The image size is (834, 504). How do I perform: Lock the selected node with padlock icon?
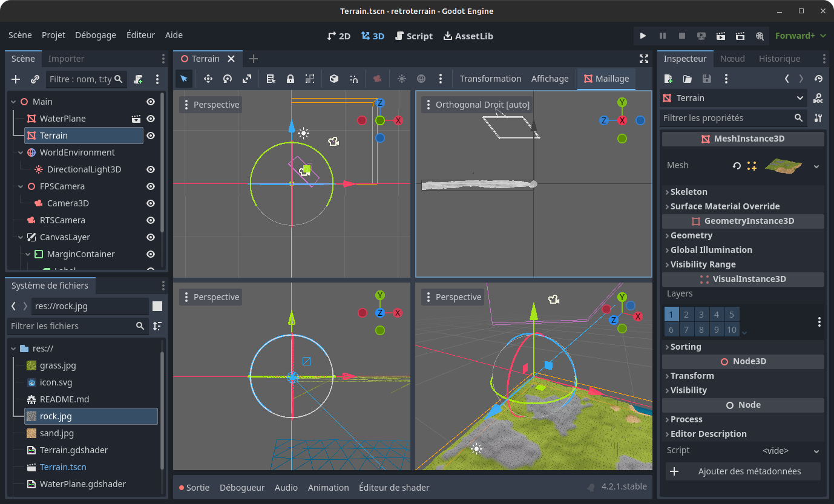point(291,79)
